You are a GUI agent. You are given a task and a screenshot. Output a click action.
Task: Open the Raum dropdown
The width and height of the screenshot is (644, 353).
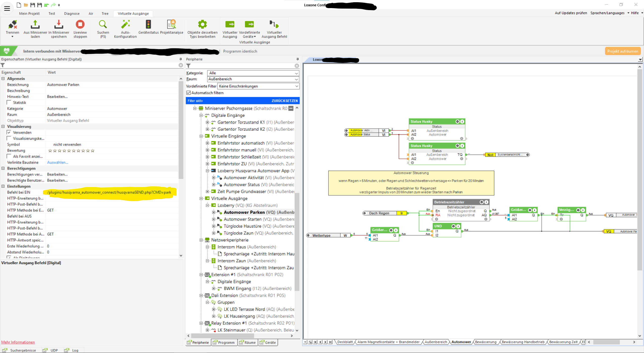[x=296, y=79]
